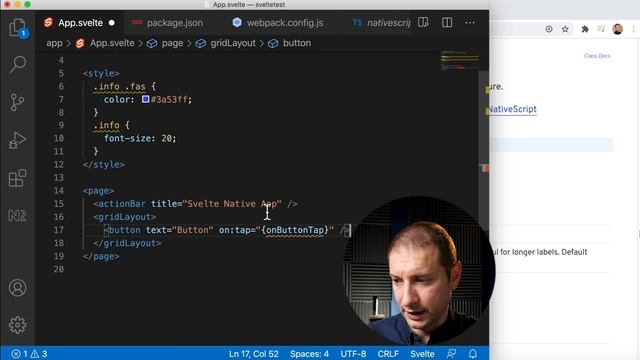Bookmark page with star icon in browser

point(565,29)
